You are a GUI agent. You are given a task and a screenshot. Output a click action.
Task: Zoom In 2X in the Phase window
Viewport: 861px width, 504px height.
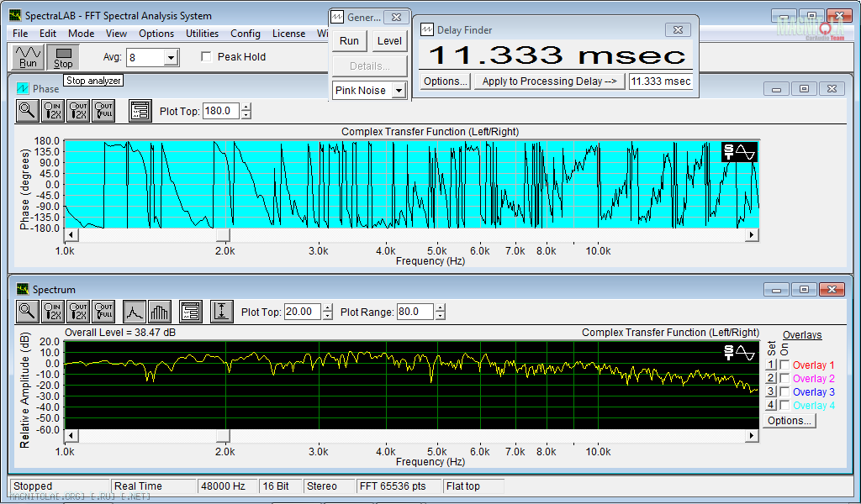[53, 111]
